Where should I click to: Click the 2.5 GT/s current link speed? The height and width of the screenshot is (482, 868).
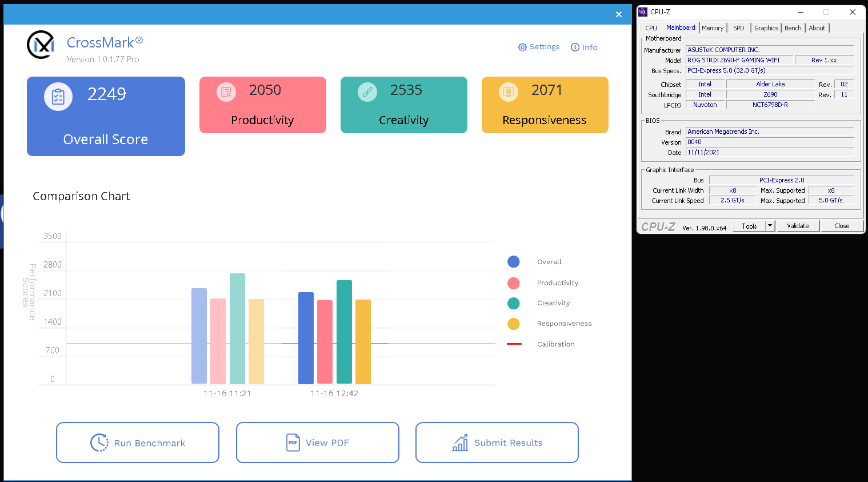click(733, 201)
